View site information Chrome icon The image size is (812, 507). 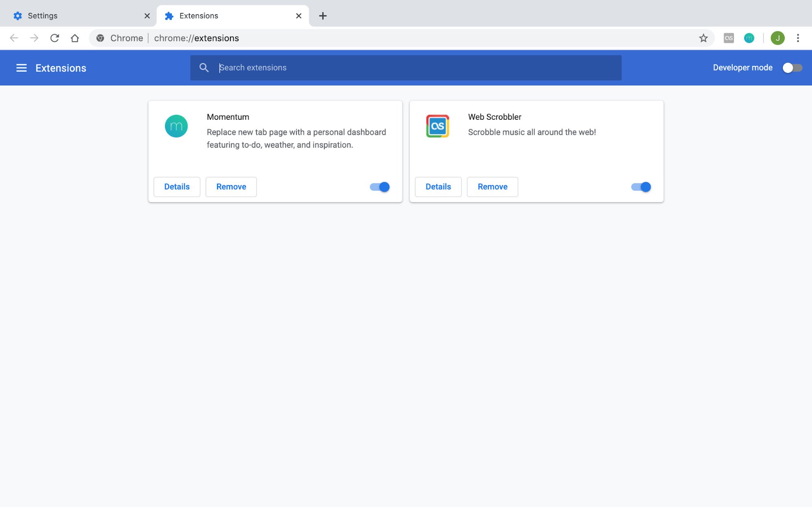pos(100,38)
